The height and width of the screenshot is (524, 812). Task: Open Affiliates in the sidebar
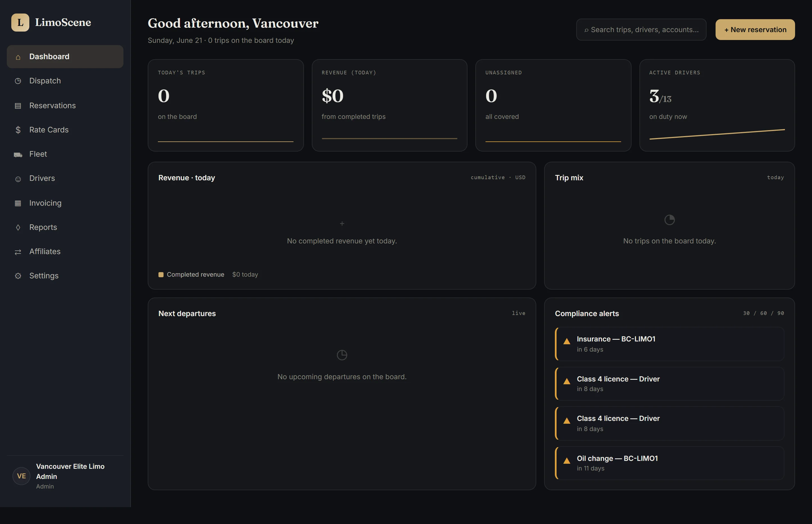pyautogui.click(x=65, y=252)
